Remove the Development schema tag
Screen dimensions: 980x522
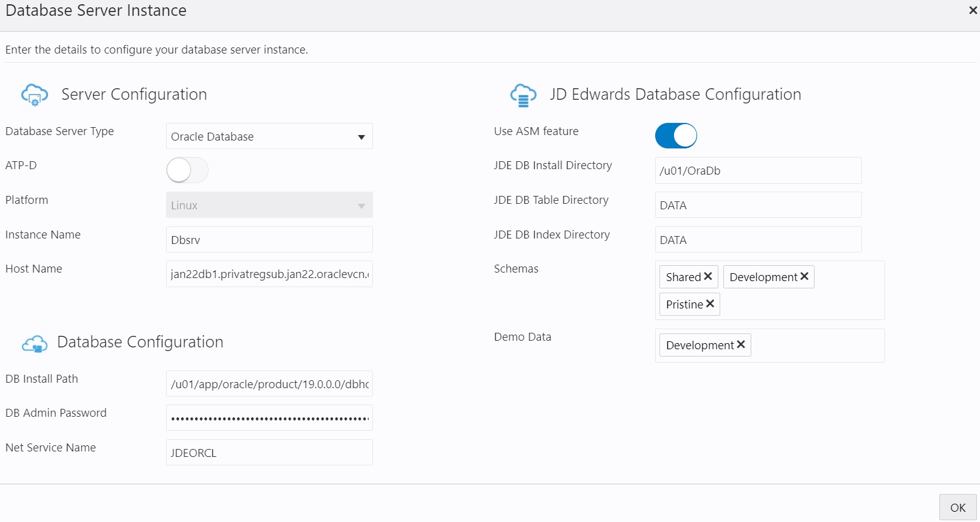[804, 276]
